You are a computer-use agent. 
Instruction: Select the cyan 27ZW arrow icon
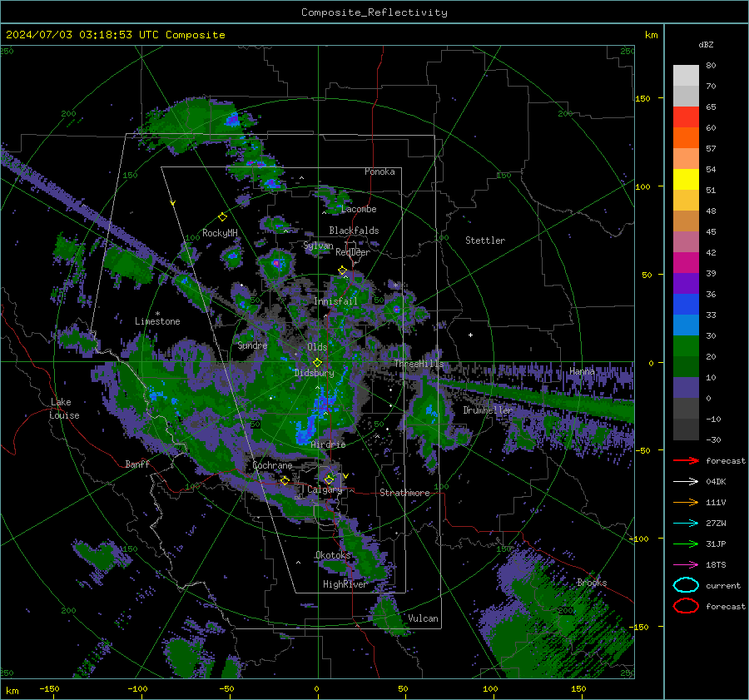pos(686,524)
